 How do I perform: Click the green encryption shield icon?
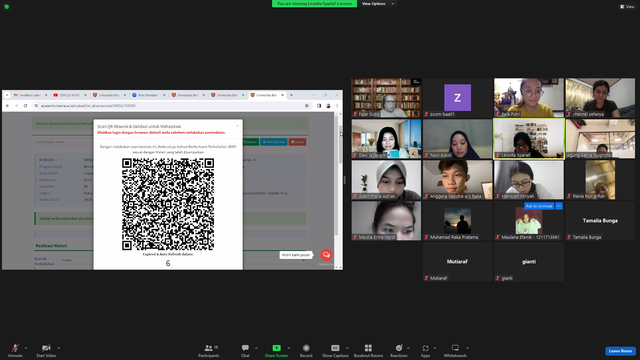pyautogui.click(x=7, y=7)
